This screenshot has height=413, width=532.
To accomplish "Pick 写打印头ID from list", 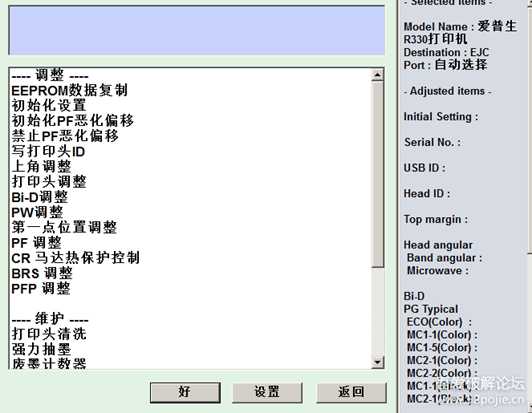I will click(48, 151).
